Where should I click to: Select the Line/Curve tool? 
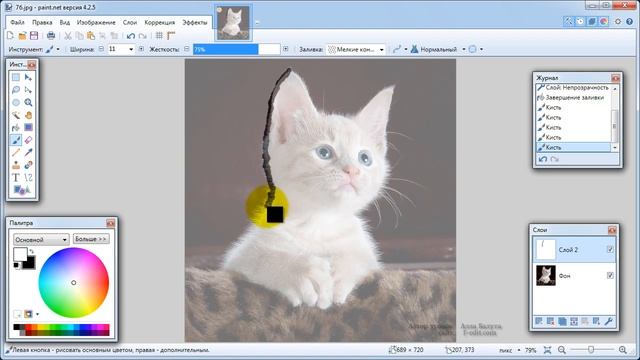[28, 178]
